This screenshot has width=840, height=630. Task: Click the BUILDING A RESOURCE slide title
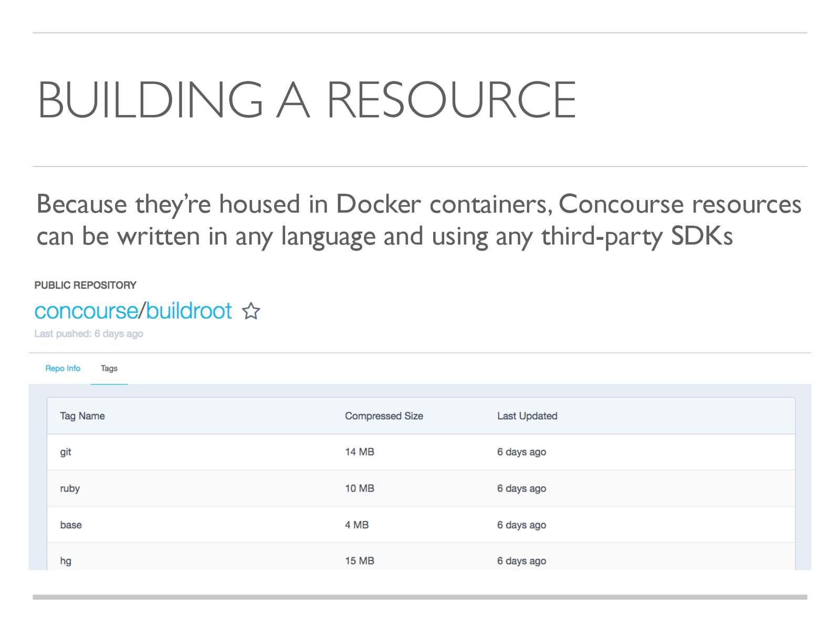(307, 100)
